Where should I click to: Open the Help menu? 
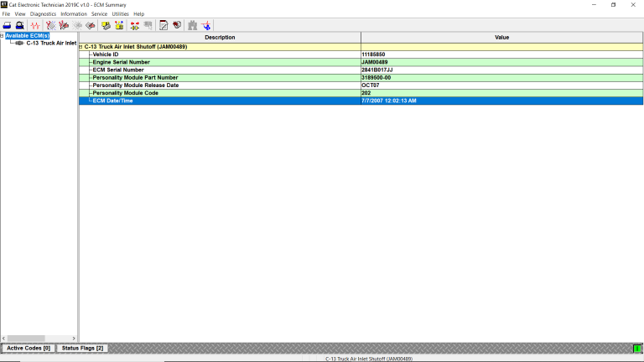(x=139, y=14)
